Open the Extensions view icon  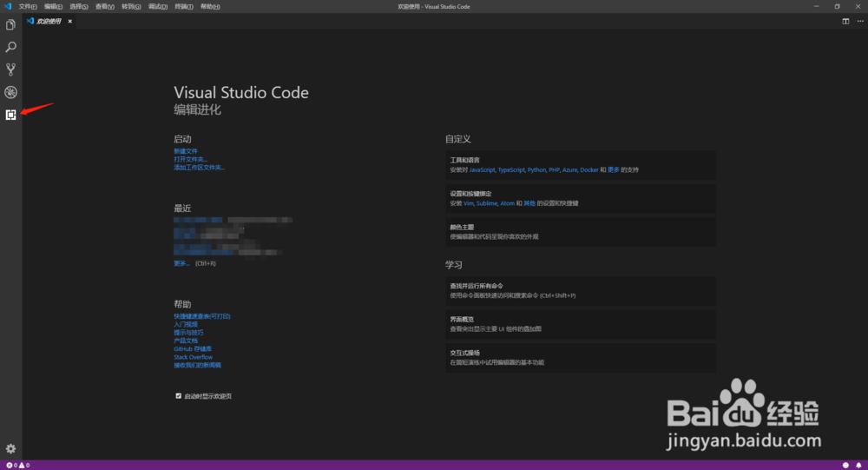click(x=11, y=115)
